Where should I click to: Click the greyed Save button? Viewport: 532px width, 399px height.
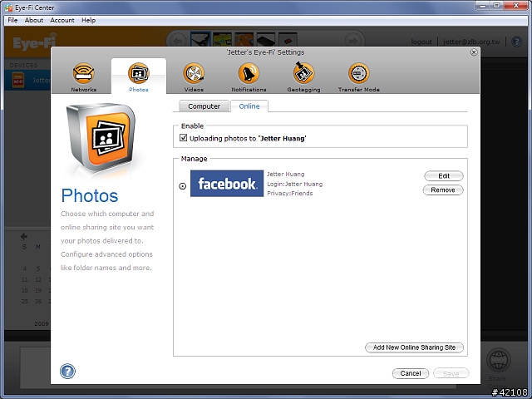tap(451, 373)
